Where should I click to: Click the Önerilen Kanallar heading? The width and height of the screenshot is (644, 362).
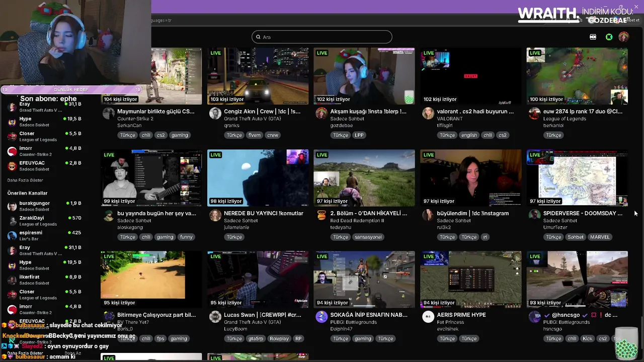[27, 193]
